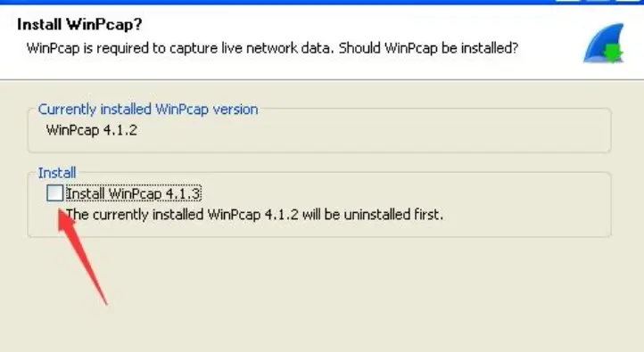Click the "Currently installed WinPcap version" group label
This screenshot has height=352, width=644.
pyautogui.click(x=148, y=110)
